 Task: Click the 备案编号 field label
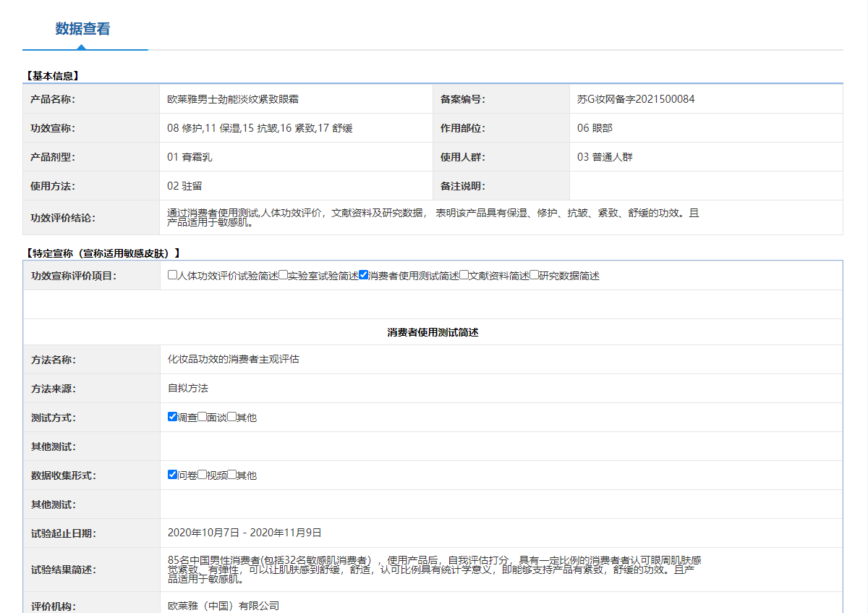point(463,99)
